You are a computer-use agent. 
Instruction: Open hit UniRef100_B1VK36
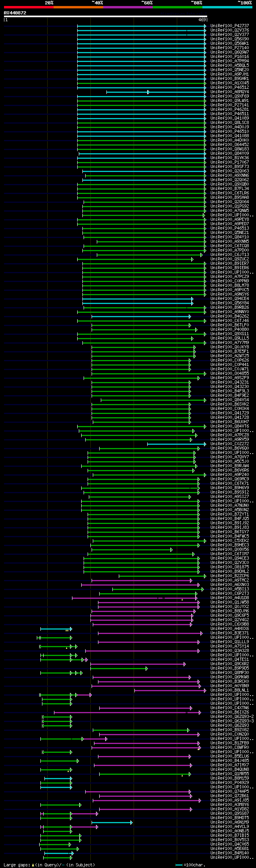(x=230, y=158)
